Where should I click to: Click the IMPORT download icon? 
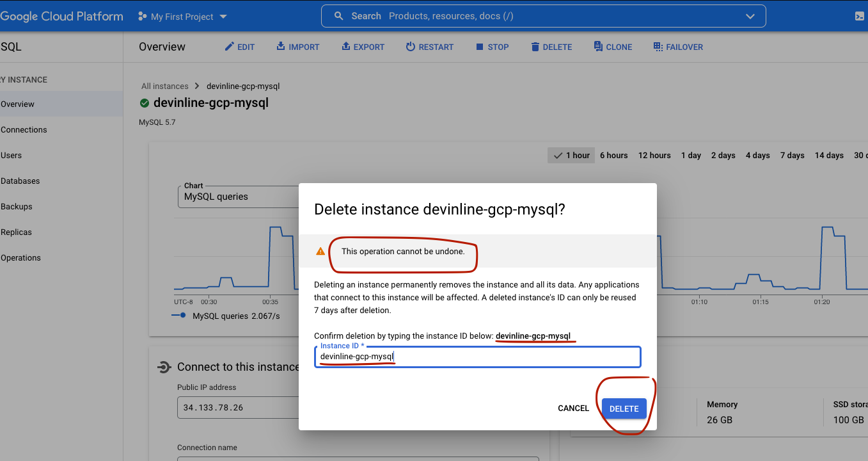click(x=281, y=47)
